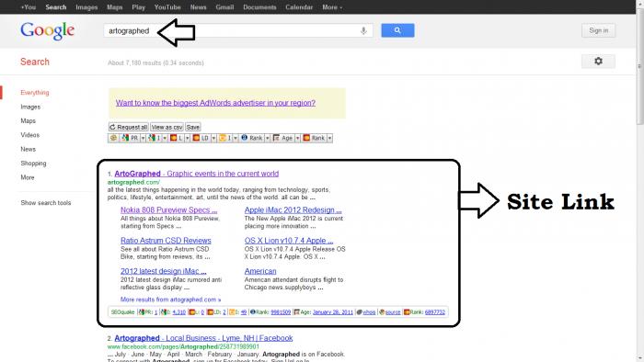This screenshot has width=644, height=362.
Task: Open whois link in SEOquake bar
Action: pos(366,312)
